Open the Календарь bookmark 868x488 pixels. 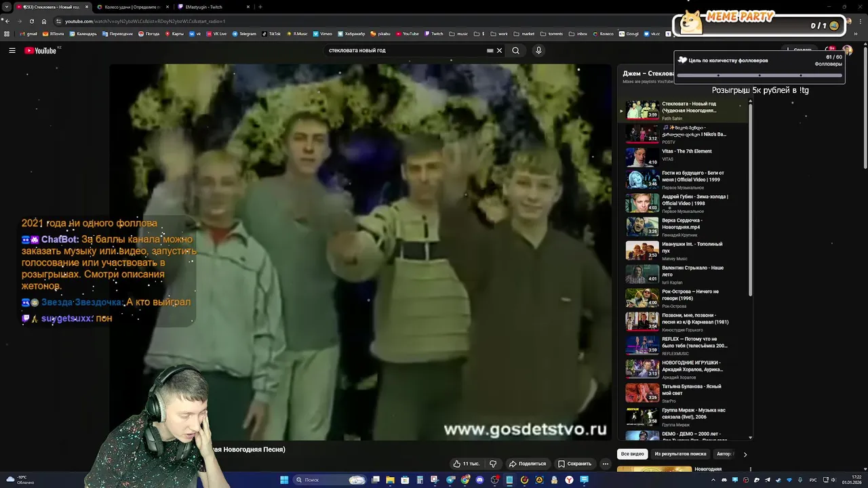point(83,34)
